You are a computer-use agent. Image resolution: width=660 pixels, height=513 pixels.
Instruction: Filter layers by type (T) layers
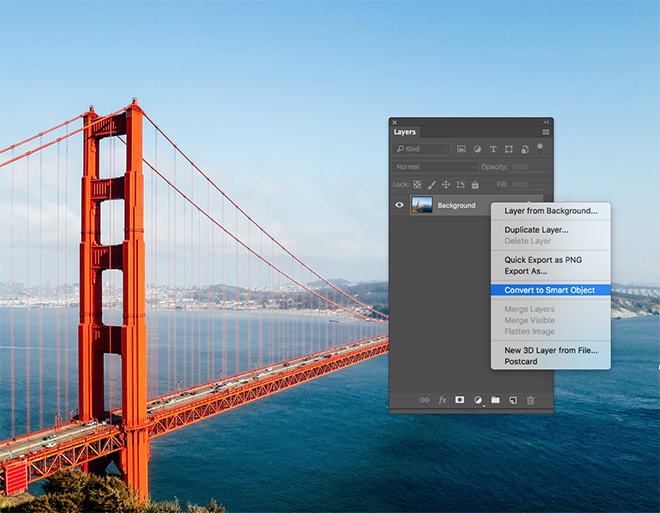pos(493,149)
